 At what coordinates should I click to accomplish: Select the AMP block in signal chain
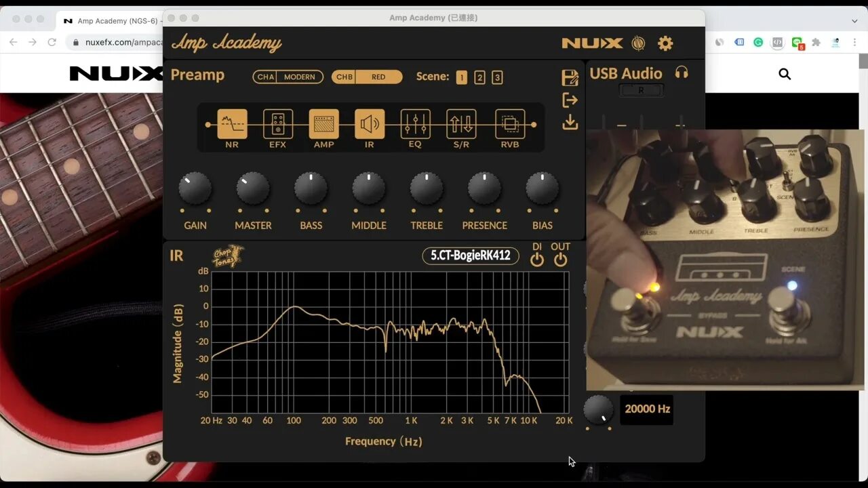(324, 124)
